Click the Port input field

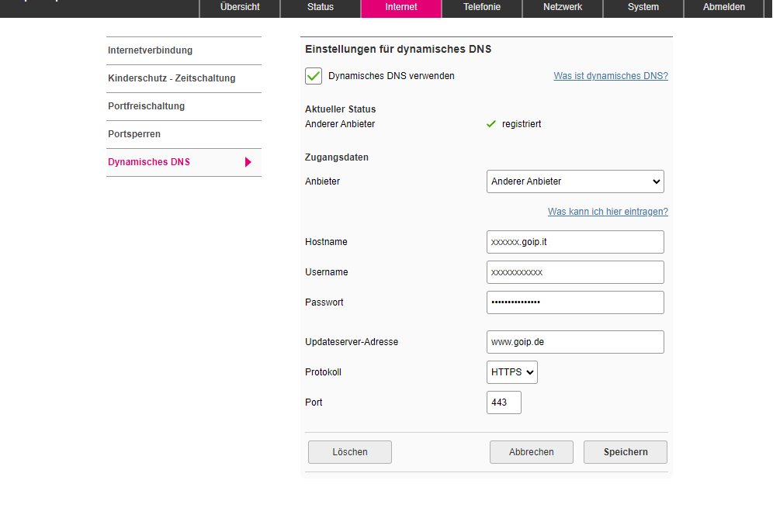click(504, 402)
